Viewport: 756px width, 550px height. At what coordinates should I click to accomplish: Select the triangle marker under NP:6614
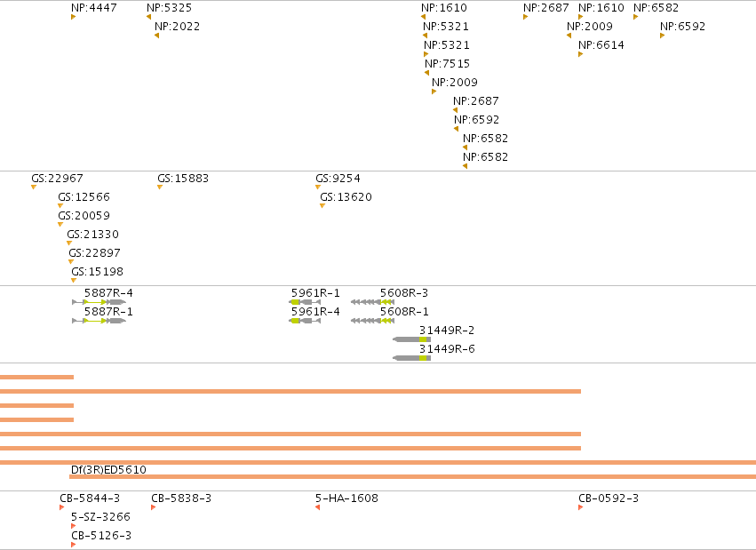580,54
